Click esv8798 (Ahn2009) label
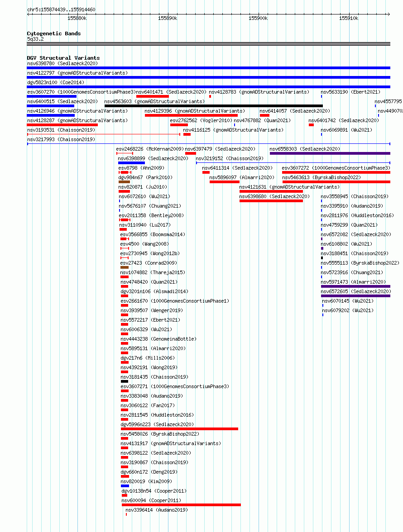This screenshot has width=403, height=532. tap(141, 168)
